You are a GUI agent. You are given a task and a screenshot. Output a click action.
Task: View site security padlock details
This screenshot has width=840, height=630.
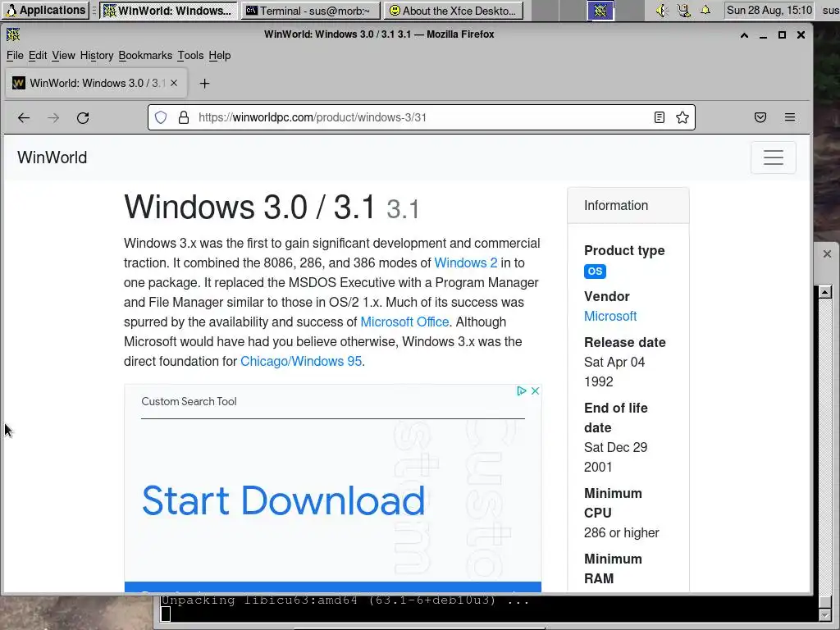[183, 117]
